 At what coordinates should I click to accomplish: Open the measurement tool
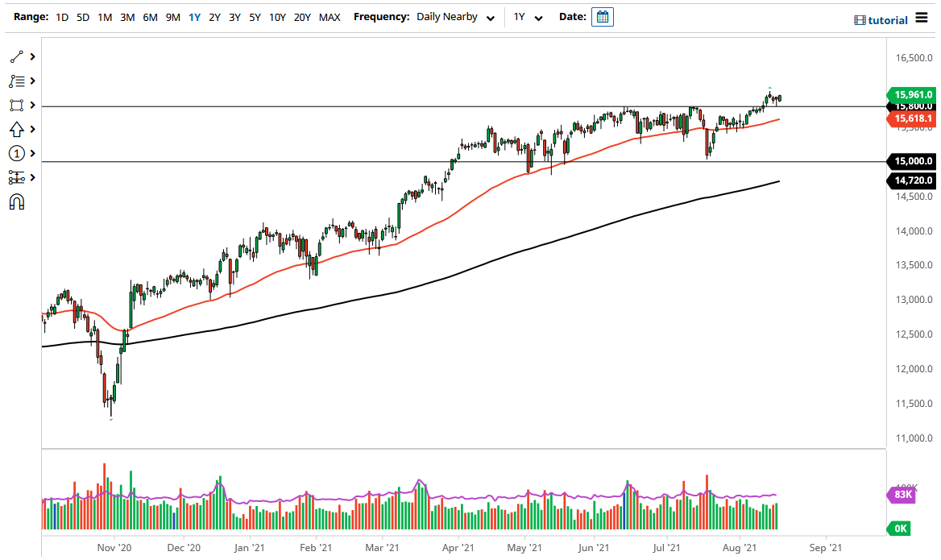(x=15, y=177)
